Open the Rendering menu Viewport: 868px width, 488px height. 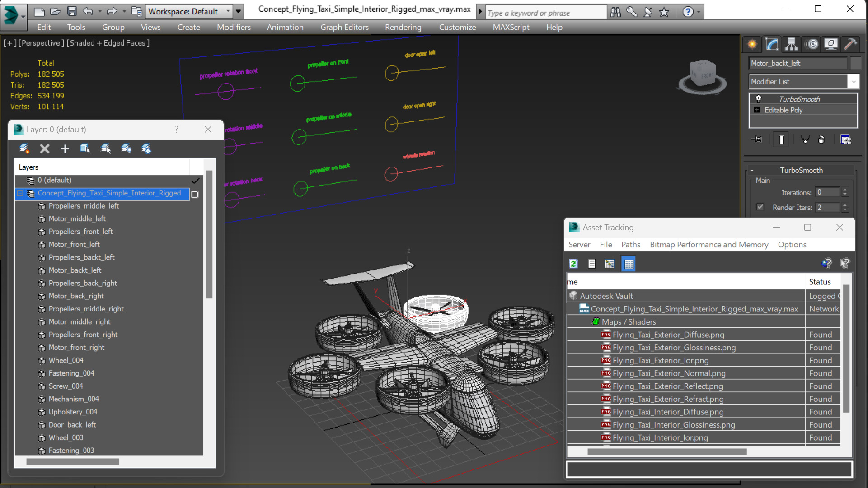[403, 27]
